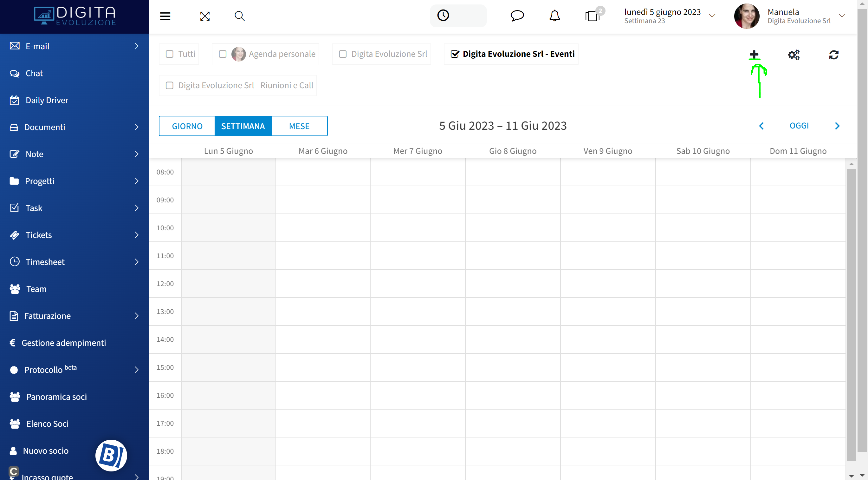The image size is (868, 480).
Task: Add new event with plus icon
Action: [755, 54]
